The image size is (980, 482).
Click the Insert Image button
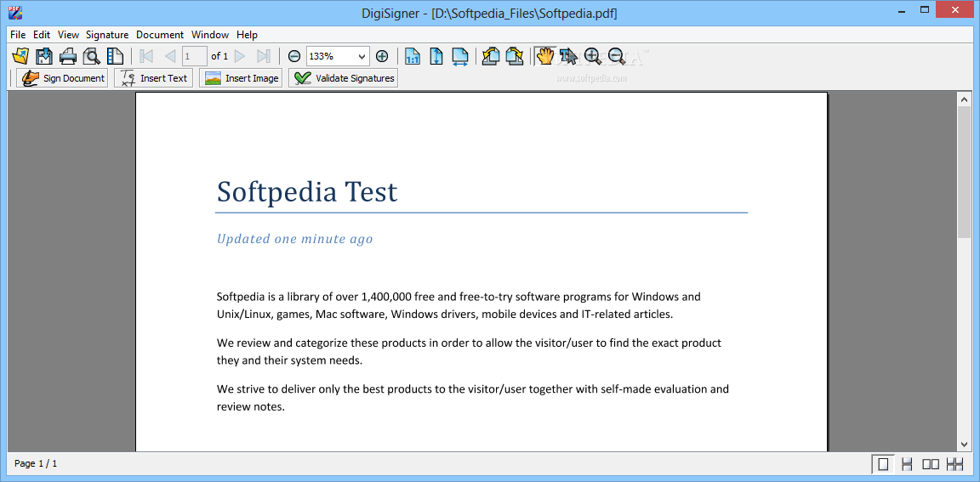point(242,78)
